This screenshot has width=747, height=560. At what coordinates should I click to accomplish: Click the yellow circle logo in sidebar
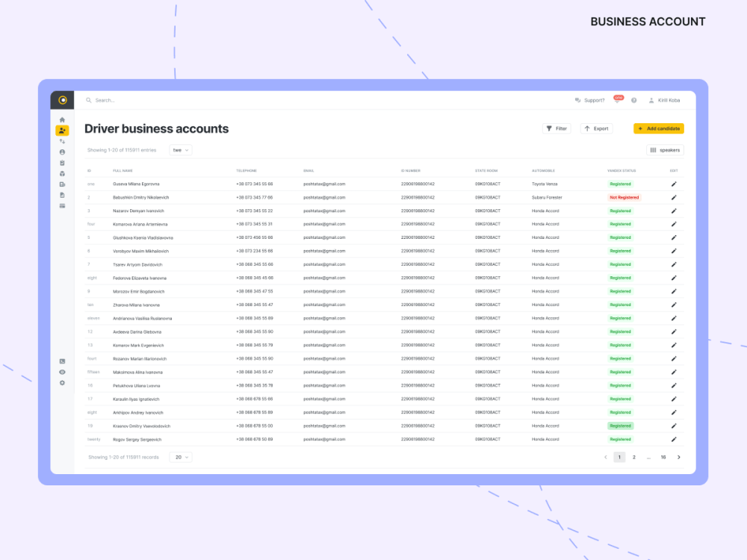click(63, 100)
